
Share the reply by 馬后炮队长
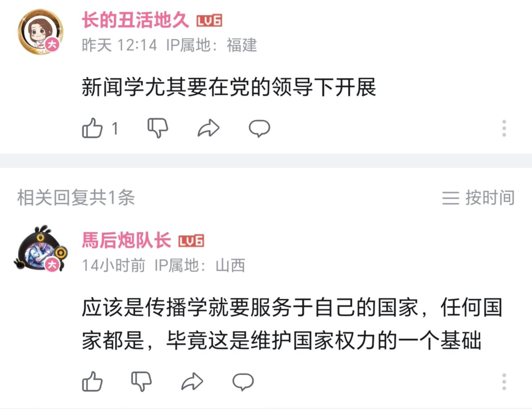point(192,382)
